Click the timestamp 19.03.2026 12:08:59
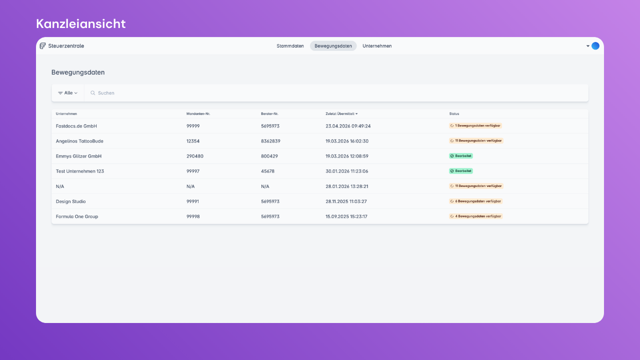The image size is (640, 360). [x=347, y=156]
